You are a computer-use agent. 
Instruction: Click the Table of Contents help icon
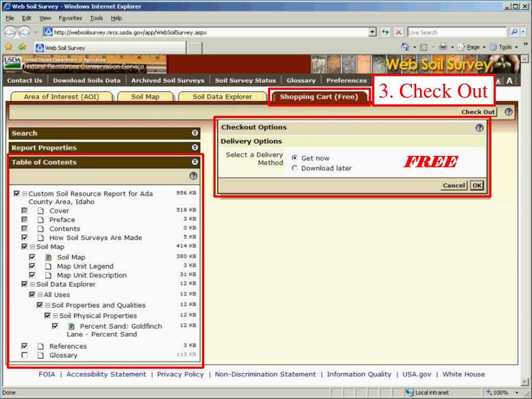(x=193, y=176)
